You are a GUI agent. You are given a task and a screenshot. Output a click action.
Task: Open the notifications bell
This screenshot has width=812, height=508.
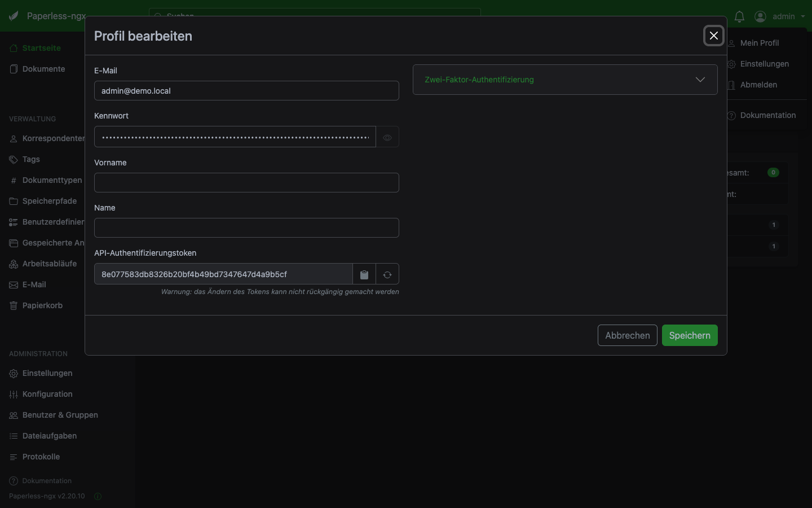(739, 16)
